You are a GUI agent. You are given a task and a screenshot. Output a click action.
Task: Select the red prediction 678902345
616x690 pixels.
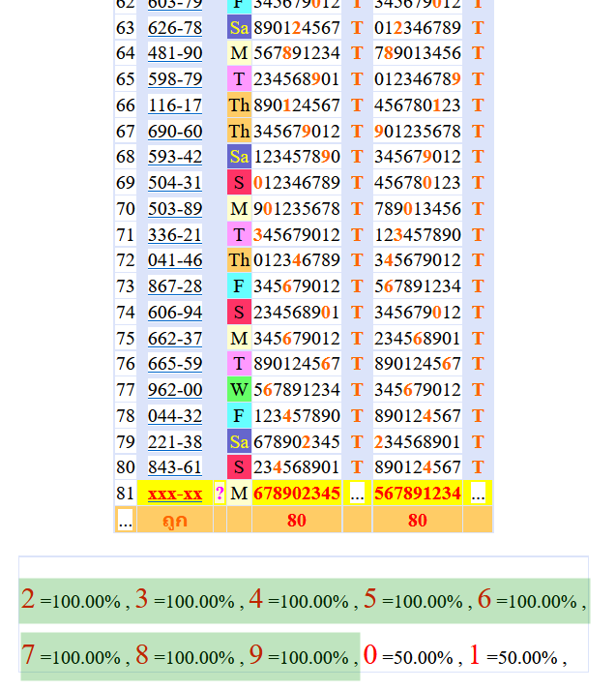point(296,494)
